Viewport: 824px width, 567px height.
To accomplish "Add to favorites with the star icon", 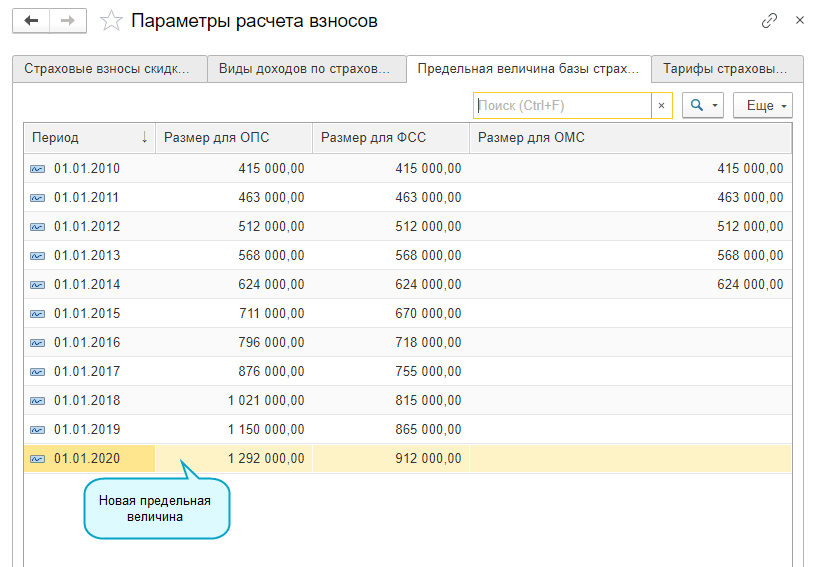I will [111, 21].
